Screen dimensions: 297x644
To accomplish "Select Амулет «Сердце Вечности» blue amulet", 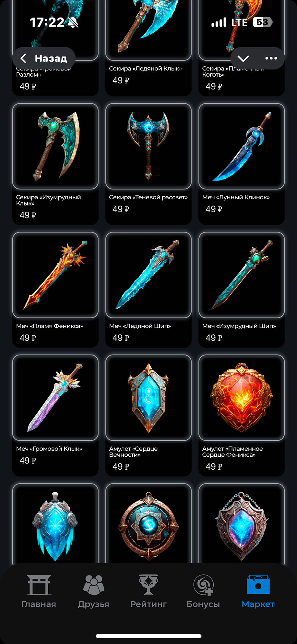I will pyautogui.click(x=148, y=398).
